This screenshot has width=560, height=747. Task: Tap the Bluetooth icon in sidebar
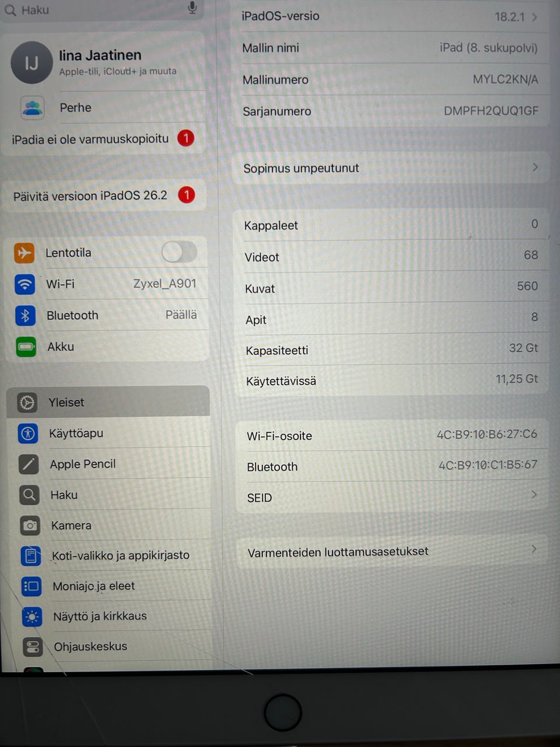point(25,316)
